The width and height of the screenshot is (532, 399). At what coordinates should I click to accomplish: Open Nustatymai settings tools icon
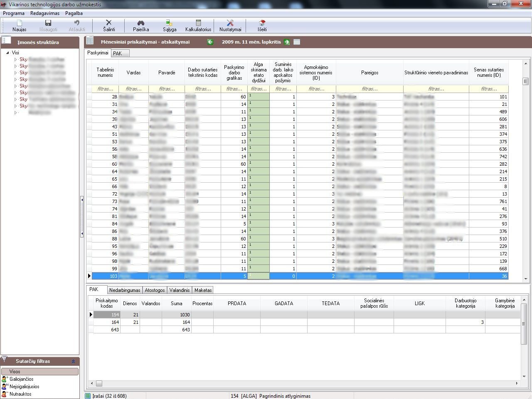tap(230, 26)
